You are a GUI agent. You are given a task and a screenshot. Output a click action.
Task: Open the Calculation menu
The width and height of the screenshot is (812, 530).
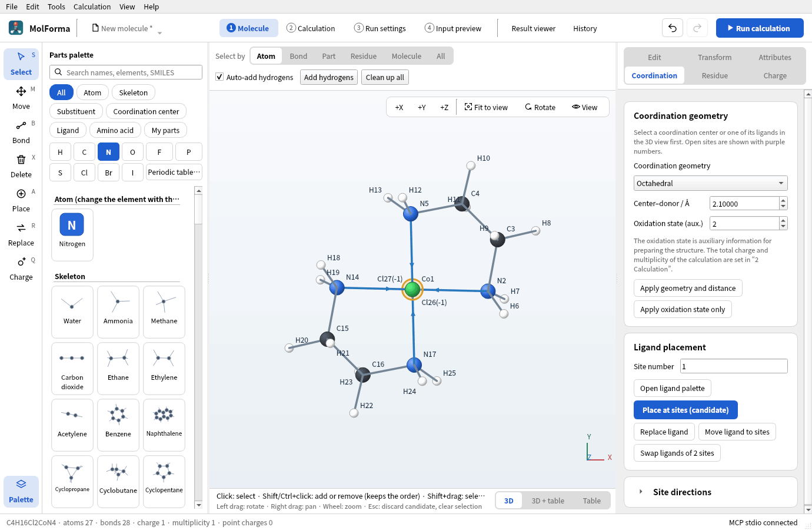pos(92,6)
